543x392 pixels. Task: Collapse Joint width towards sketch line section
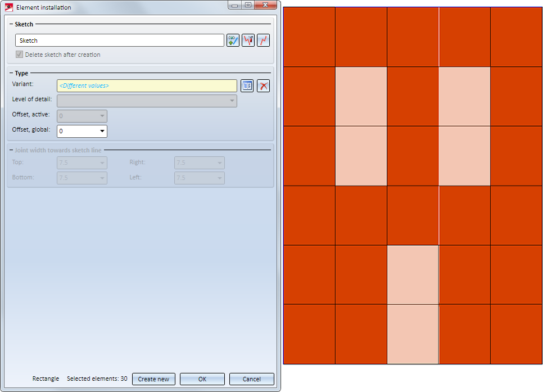(11, 150)
